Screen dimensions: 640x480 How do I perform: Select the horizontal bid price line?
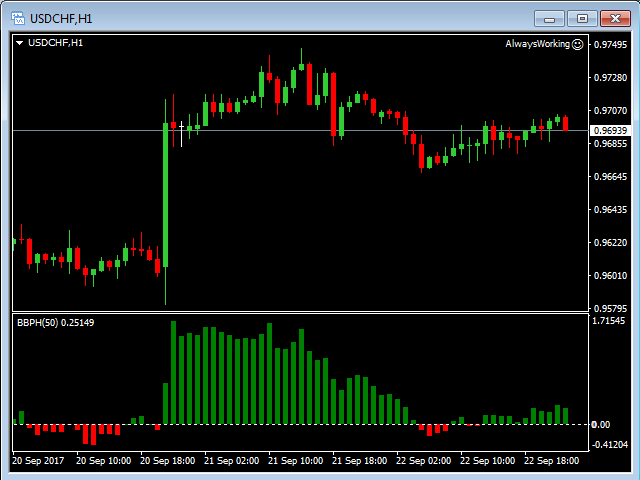[300, 131]
